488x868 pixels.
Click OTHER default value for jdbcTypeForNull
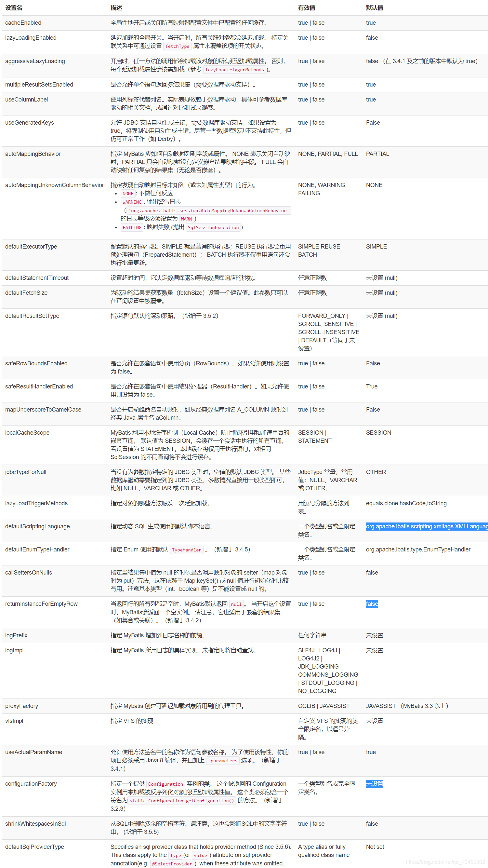point(376,472)
